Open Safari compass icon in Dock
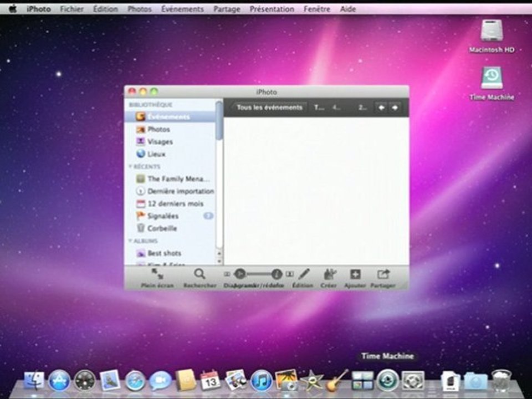532x399 pixels. 135,381
